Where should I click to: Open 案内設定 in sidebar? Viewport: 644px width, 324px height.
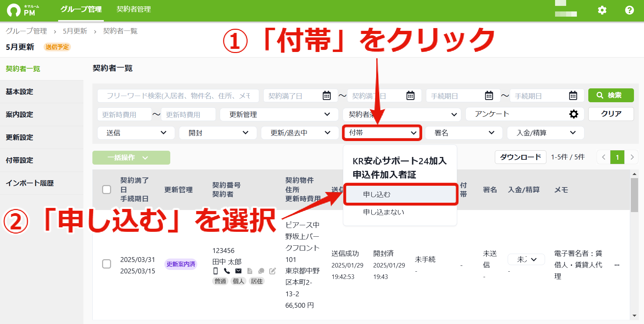42,115
